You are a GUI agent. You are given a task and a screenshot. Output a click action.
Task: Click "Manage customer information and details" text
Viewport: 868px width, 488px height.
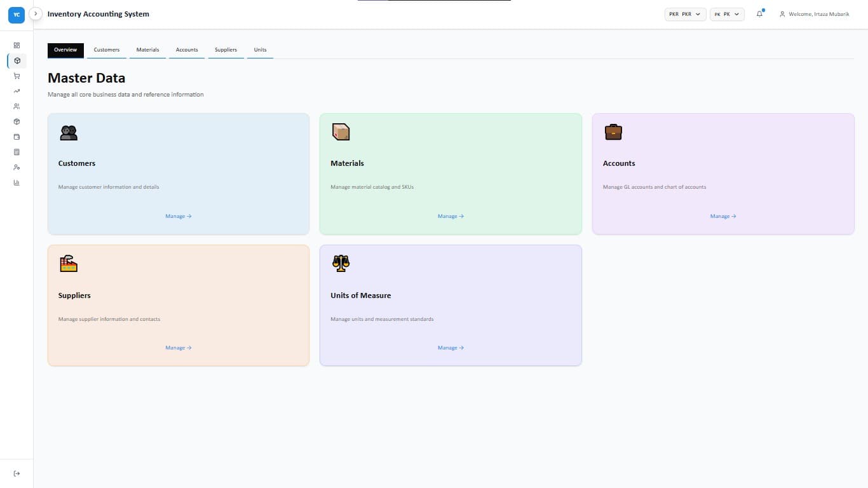coord(109,187)
